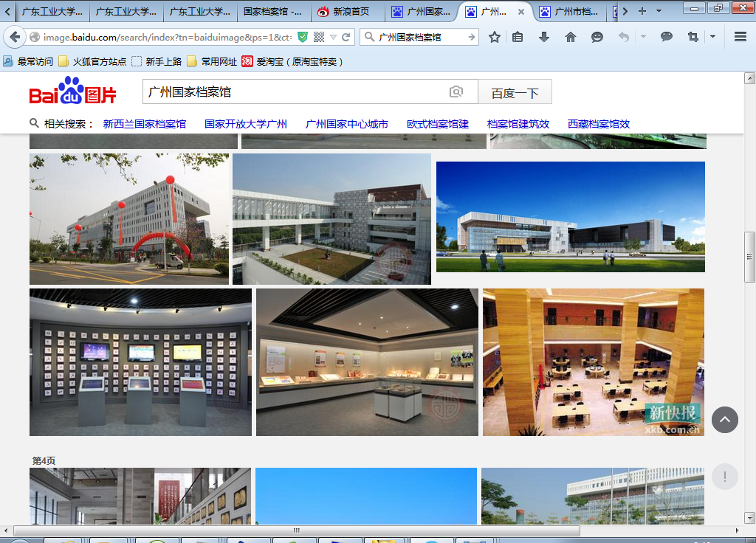The height and width of the screenshot is (543, 756).
Task: Open the 爱淘宝 bookmark in bookmarks bar
Action: pyautogui.click(x=293, y=62)
